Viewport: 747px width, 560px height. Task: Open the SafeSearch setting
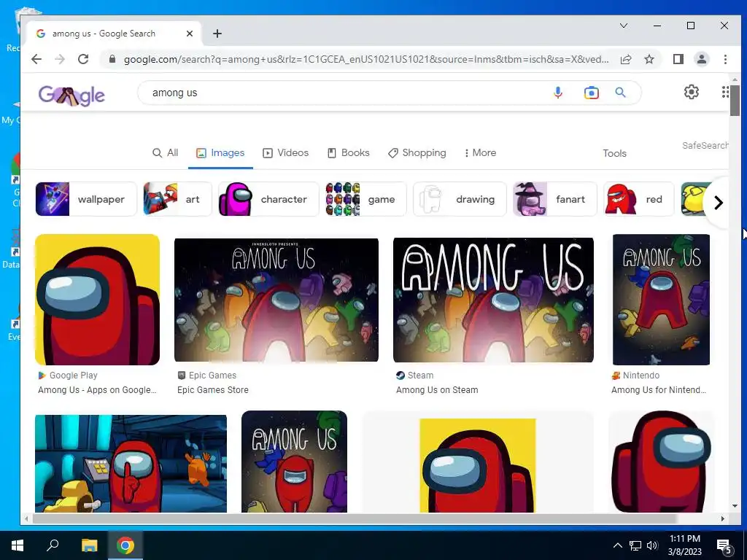click(x=705, y=146)
